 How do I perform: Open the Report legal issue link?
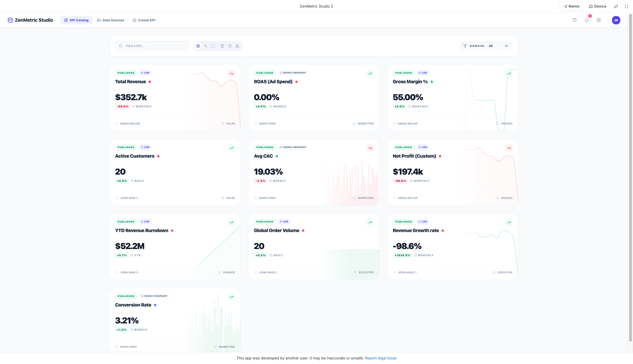coord(380,358)
